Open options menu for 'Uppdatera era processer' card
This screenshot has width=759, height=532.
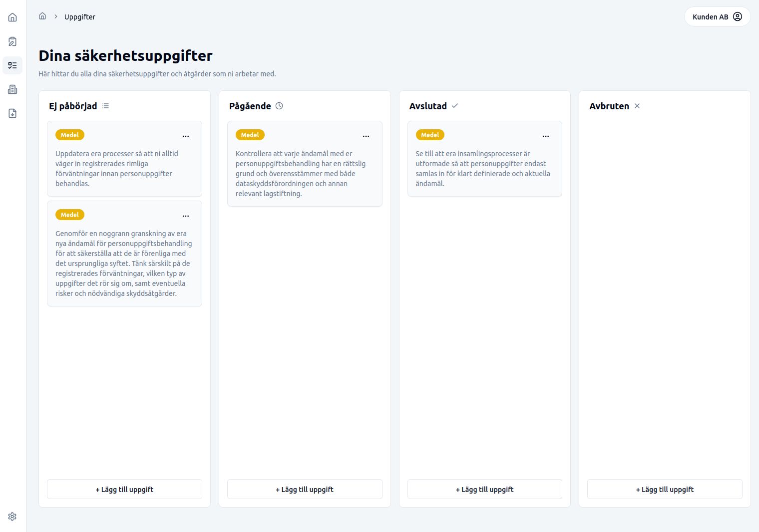186,136
